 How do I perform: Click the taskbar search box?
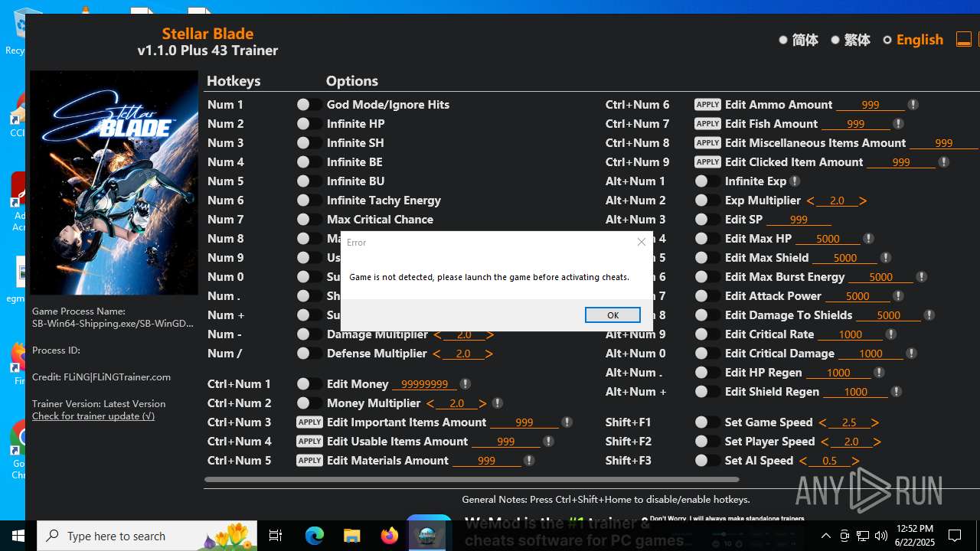pyautogui.click(x=148, y=536)
